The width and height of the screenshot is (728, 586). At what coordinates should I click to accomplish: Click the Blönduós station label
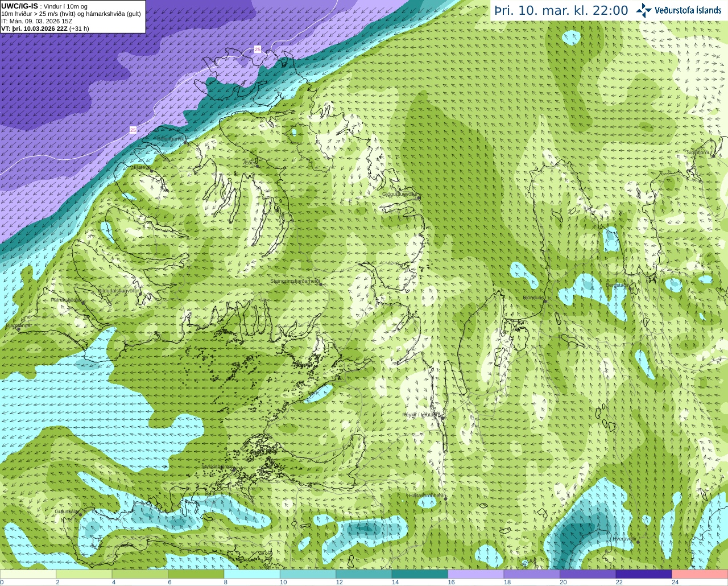point(534,298)
